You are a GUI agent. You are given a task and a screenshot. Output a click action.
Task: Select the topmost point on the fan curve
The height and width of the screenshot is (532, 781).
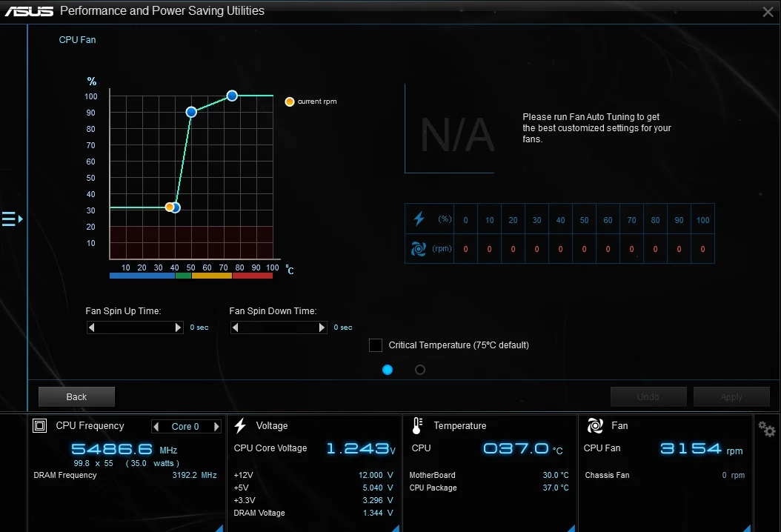click(232, 96)
